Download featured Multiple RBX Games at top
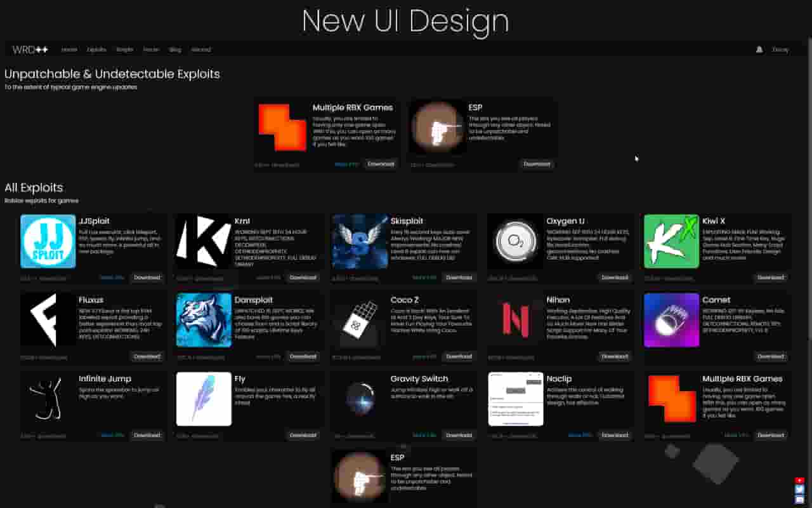This screenshot has height=508, width=812. tap(381, 164)
